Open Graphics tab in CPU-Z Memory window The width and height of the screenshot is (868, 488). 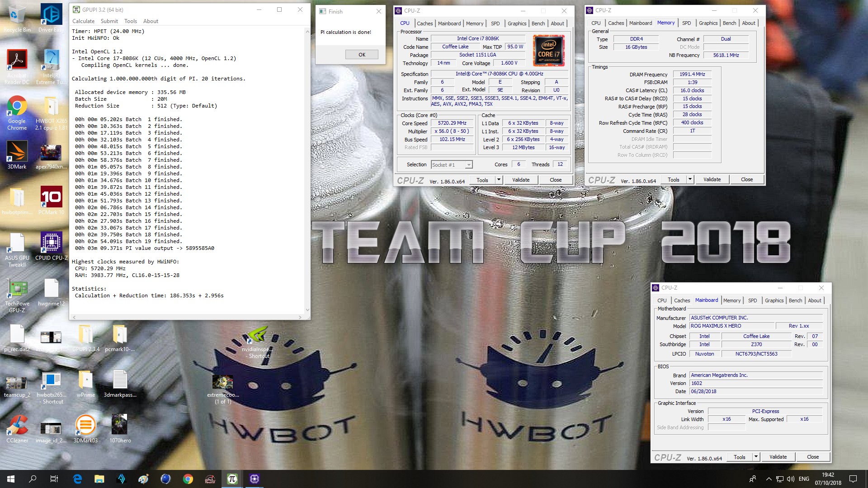[708, 23]
